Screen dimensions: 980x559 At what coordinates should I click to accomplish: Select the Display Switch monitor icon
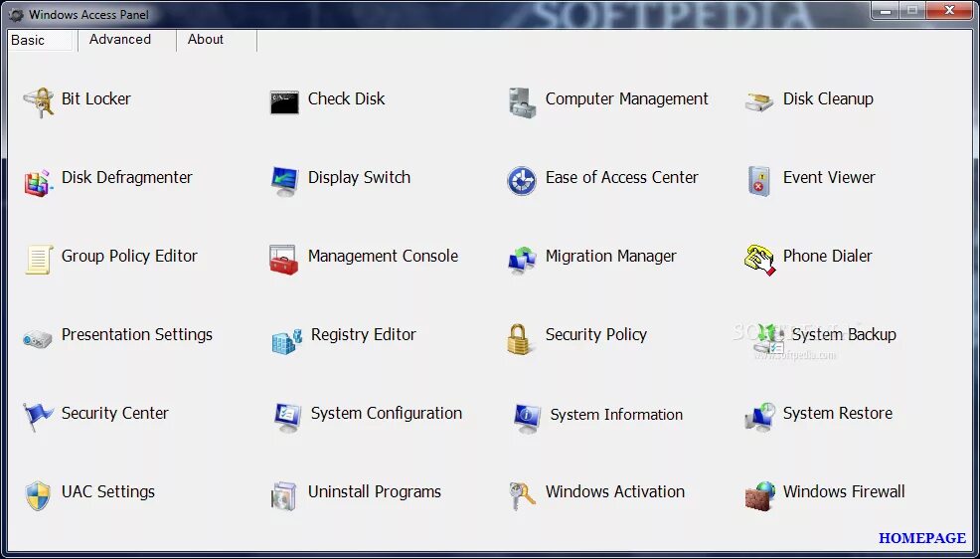tap(285, 182)
